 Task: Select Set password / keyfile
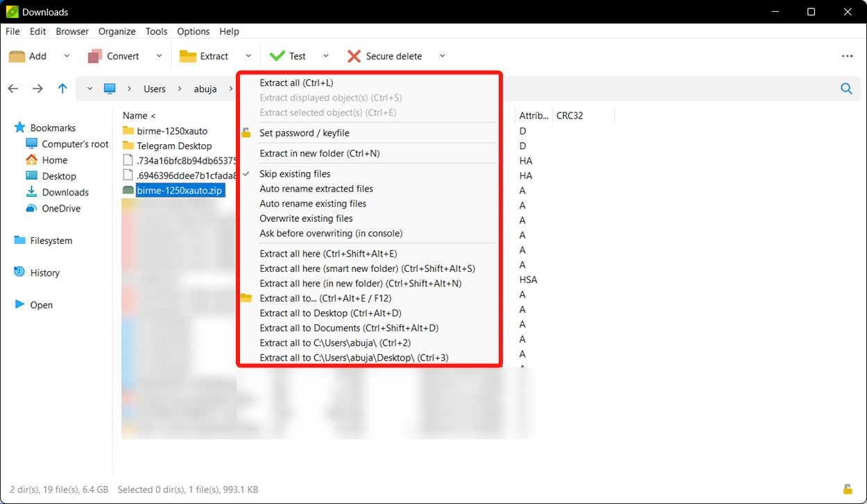point(304,133)
